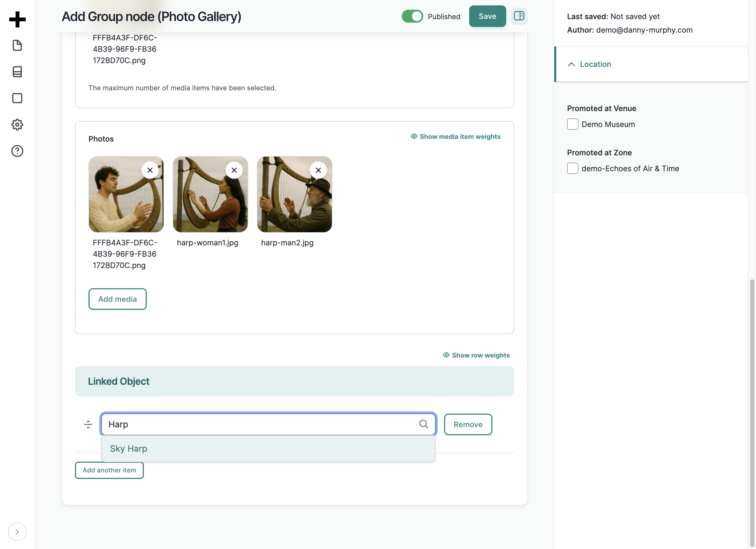Screen dimensions: 756x549
Task: Focus the Linked Object Harp input field
Action: click(268, 424)
